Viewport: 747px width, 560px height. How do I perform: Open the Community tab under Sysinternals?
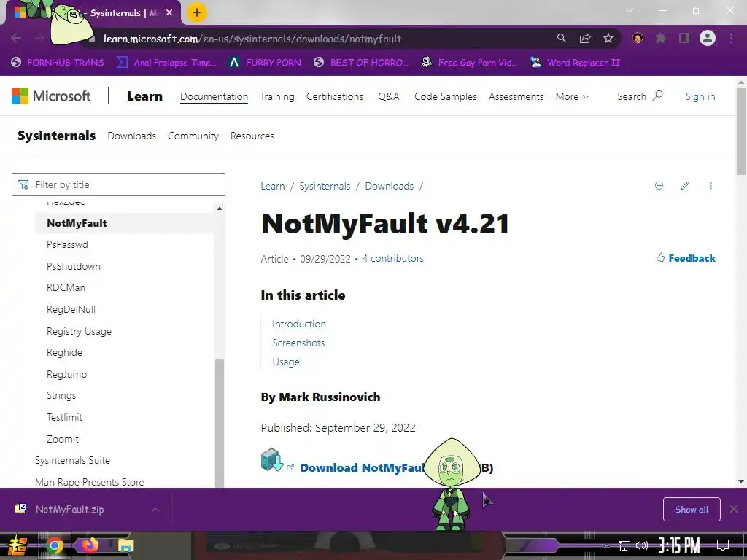[x=193, y=136]
